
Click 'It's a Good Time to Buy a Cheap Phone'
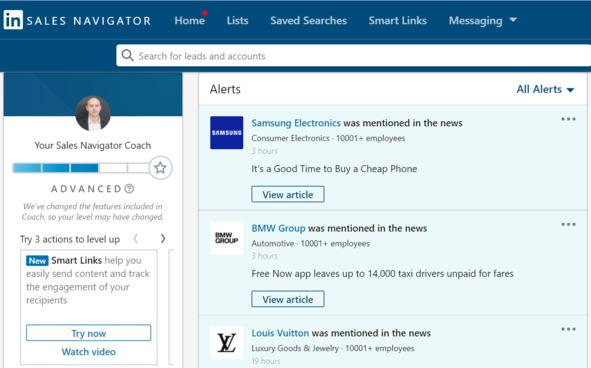[334, 169]
